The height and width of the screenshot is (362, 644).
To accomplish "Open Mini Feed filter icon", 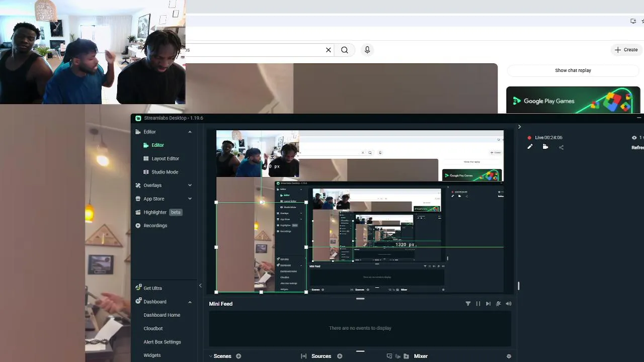I will (x=468, y=304).
